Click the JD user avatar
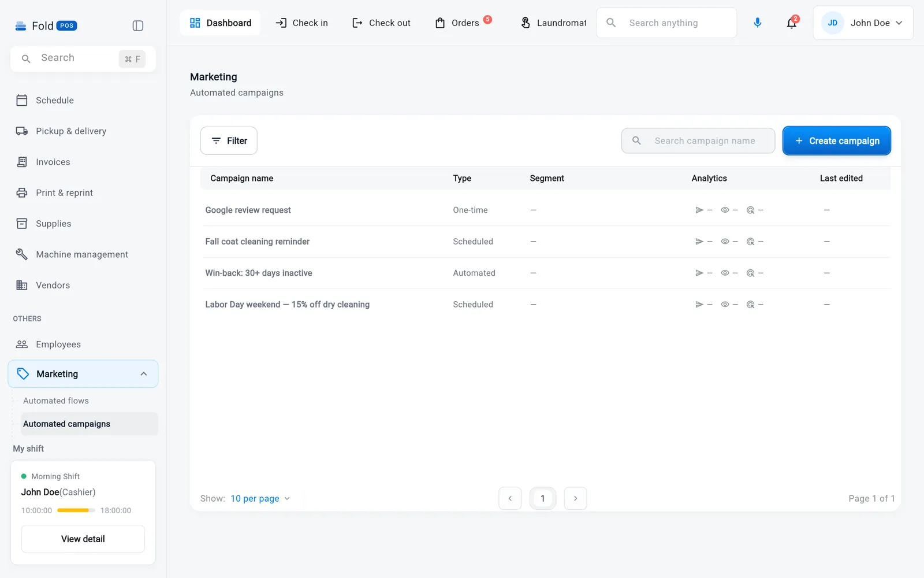Image resolution: width=924 pixels, height=578 pixels. coord(833,23)
